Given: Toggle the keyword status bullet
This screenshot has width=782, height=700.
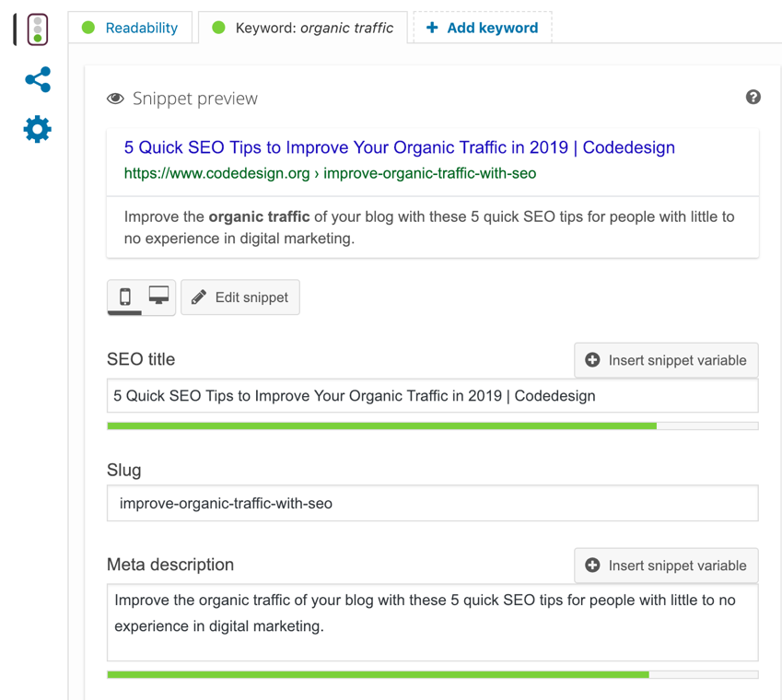Looking at the screenshot, I should [x=218, y=28].
